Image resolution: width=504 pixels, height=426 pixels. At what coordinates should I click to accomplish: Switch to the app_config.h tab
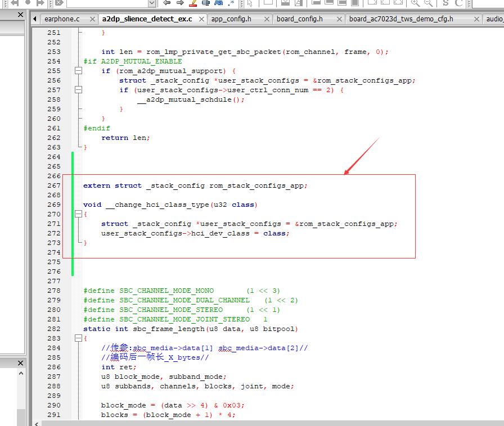click(x=231, y=19)
